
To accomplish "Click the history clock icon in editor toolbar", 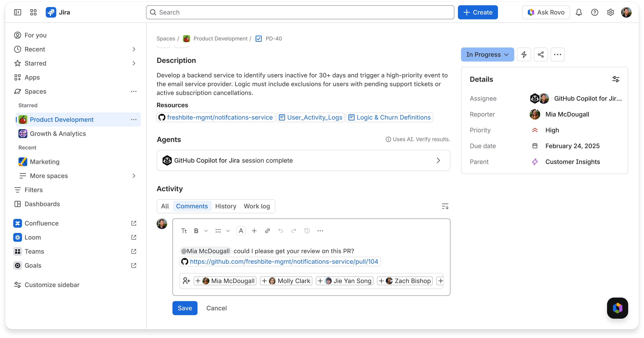I will point(307,231).
